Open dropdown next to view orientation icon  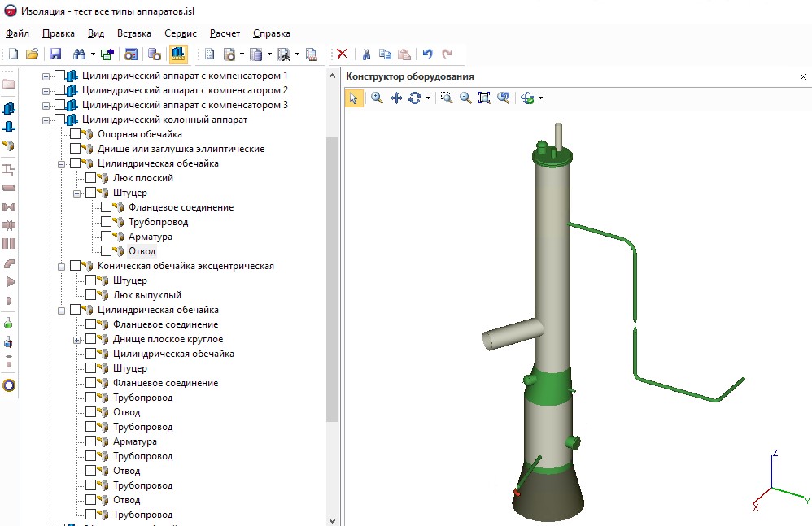[540, 98]
